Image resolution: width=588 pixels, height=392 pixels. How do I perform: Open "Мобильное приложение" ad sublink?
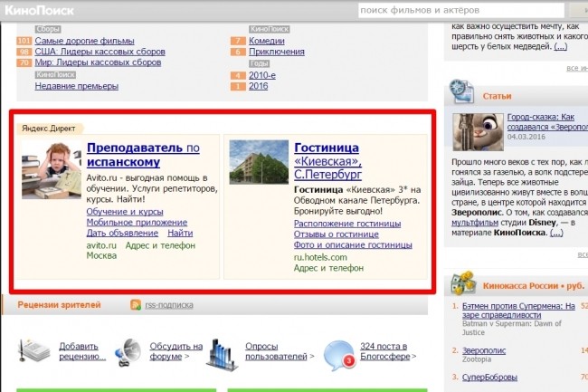(137, 222)
